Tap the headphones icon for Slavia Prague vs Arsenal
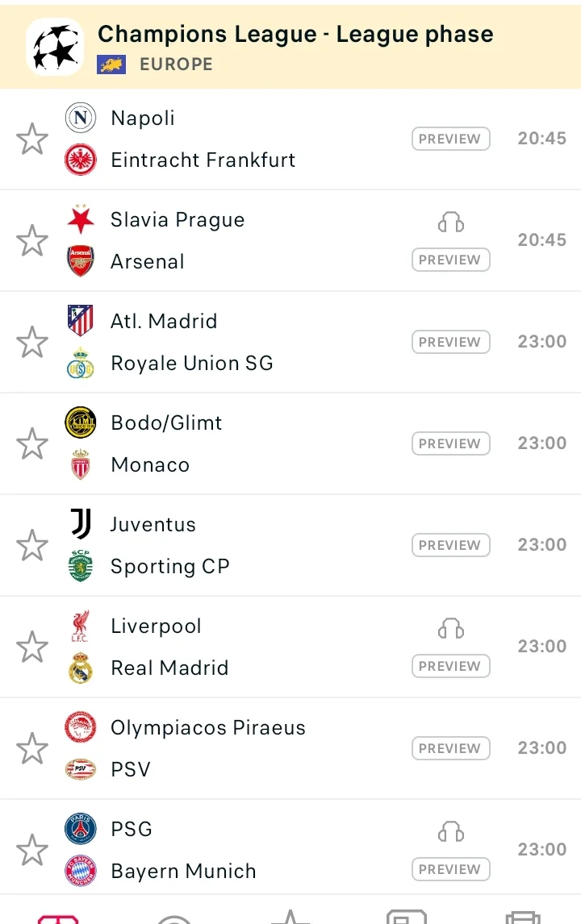This screenshot has height=924, width=581. click(x=451, y=223)
